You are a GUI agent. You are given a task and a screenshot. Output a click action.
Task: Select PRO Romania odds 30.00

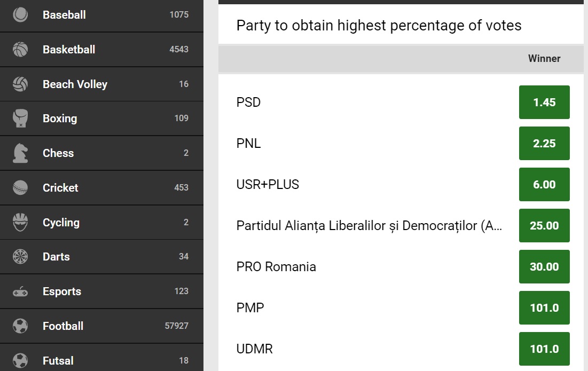click(544, 266)
